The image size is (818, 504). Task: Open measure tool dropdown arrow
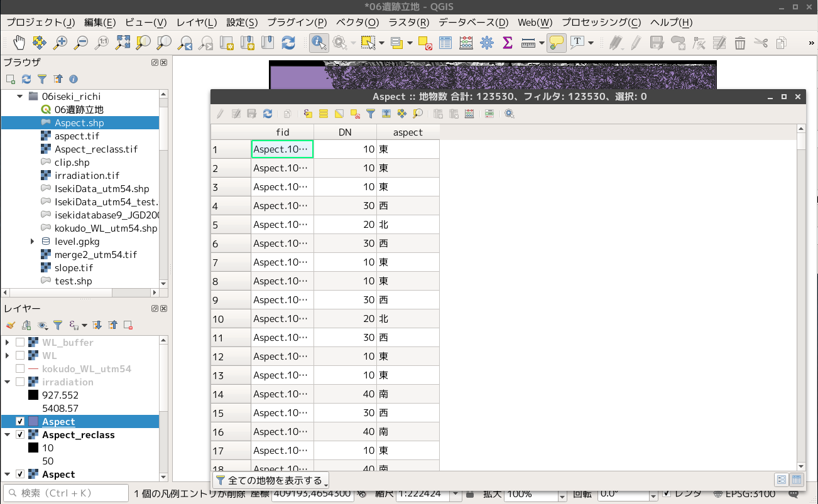[542, 43]
